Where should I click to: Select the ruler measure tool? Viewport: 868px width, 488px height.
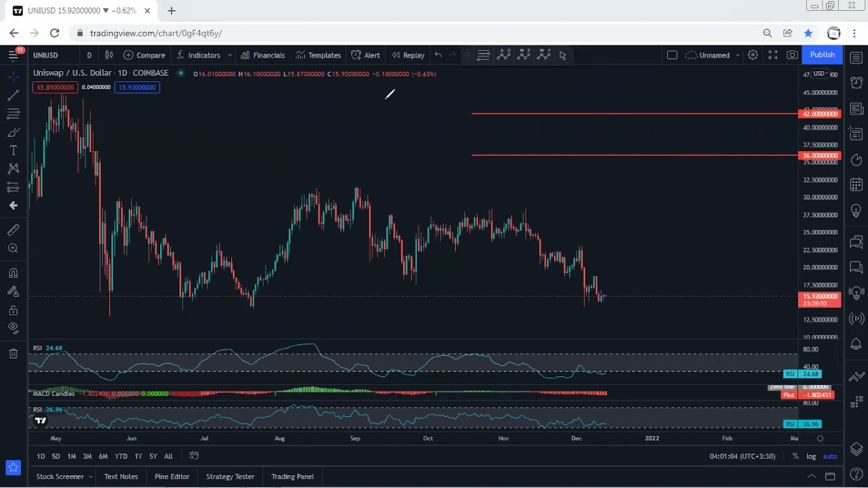13,230
